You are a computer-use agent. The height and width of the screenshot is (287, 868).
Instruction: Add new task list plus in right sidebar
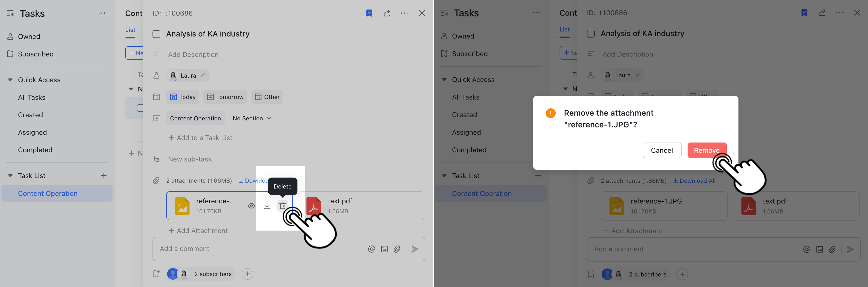tap(538, 176)
